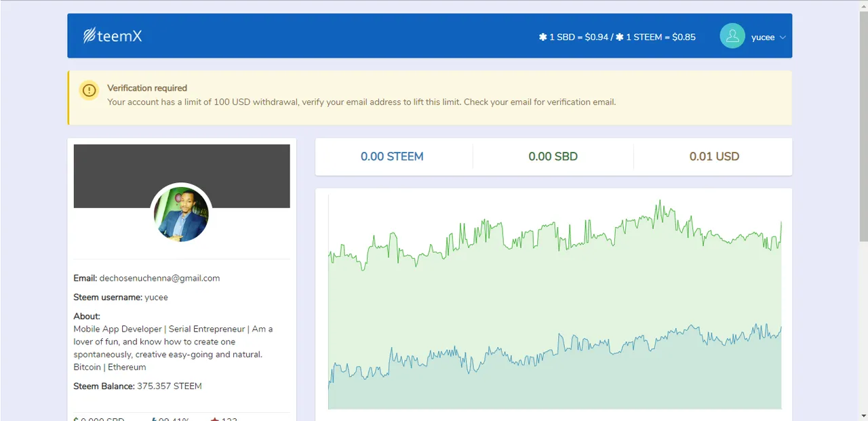This screenshot has width=868, height=421.
Task: Click the About label
Action: (87, 316)
